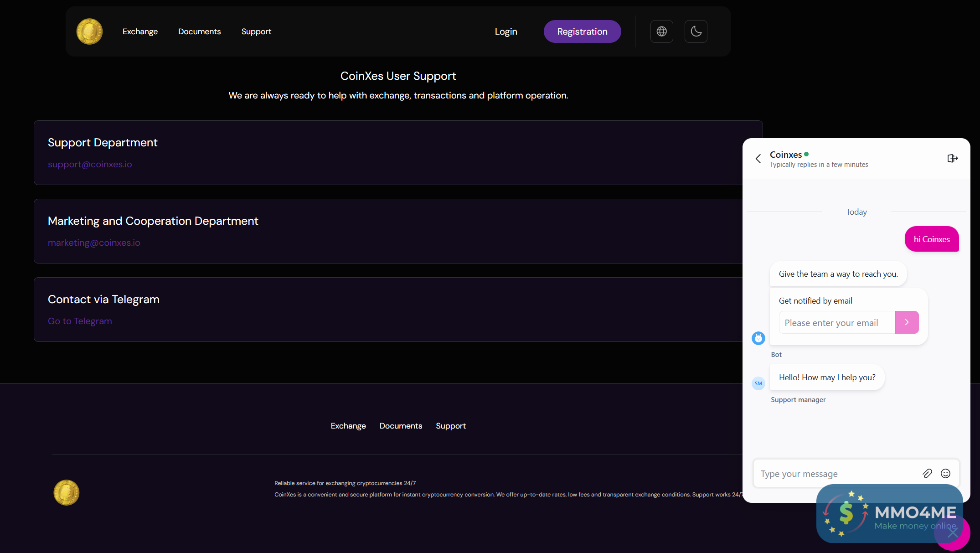
Task: Select Support in the top navigation
Action: [256, 31]
